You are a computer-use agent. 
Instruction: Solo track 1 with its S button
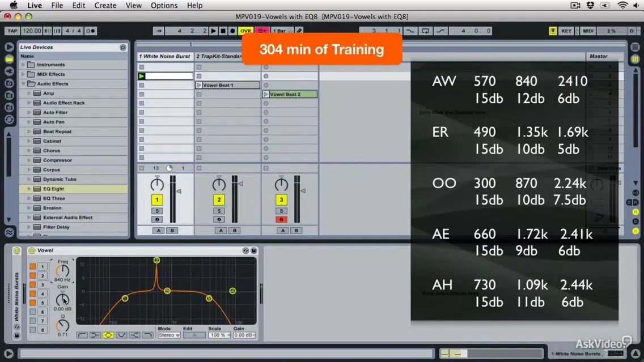click(x=157, y=211)
